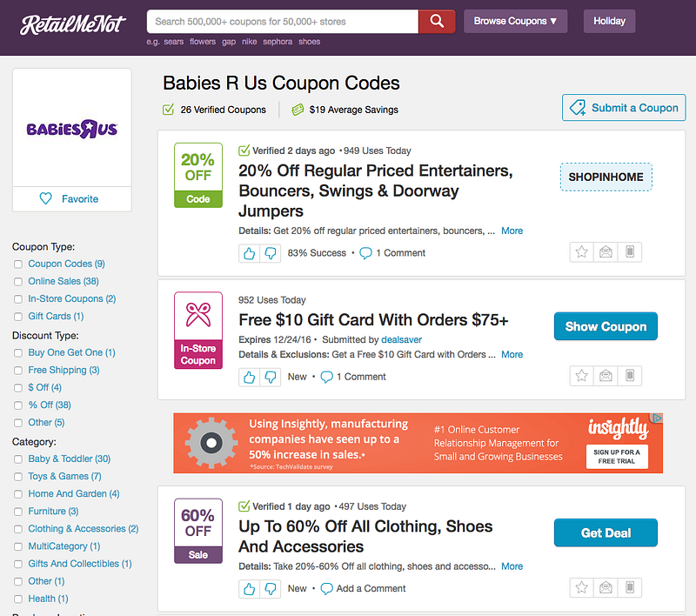This screenshot has width=696, height=616.
Task: Send Free $10 Gift Card coupon to phone
Action: pyautogui.click(x=629, y=376)
